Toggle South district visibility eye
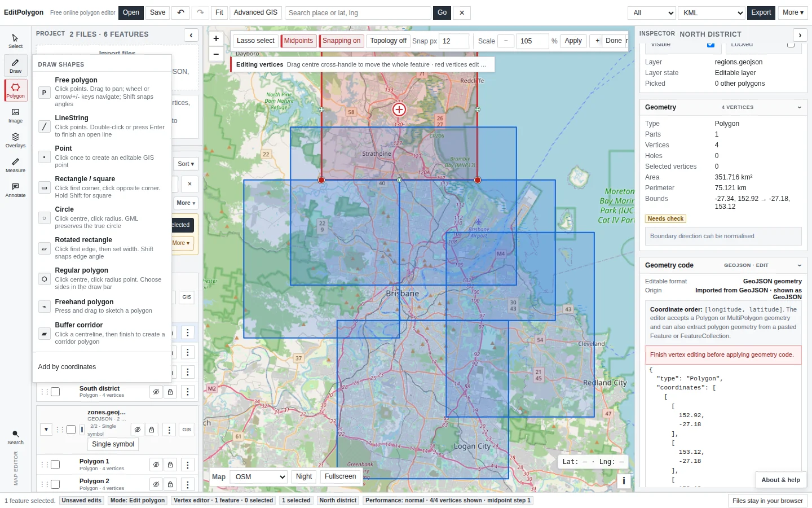 [156, 392]
